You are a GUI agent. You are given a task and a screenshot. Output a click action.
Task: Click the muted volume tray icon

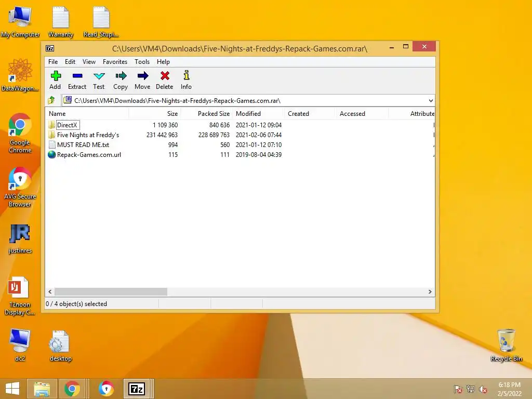(483, 389)
